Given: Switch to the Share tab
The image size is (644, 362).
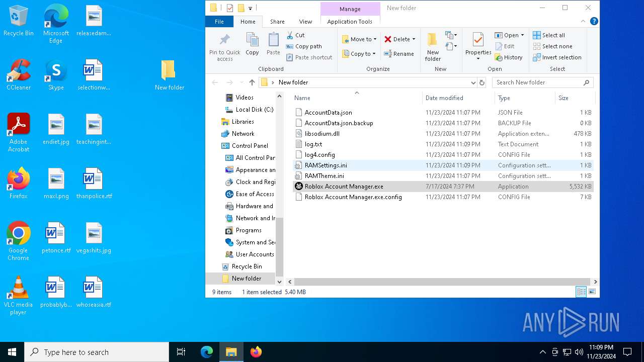Looking at the screenshot, I should click(x=277, y=22).
